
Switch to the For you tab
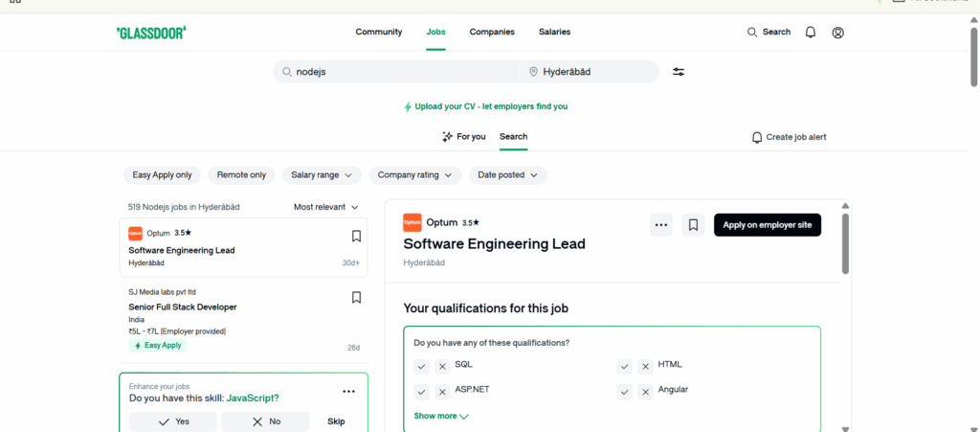pos(464,137)
